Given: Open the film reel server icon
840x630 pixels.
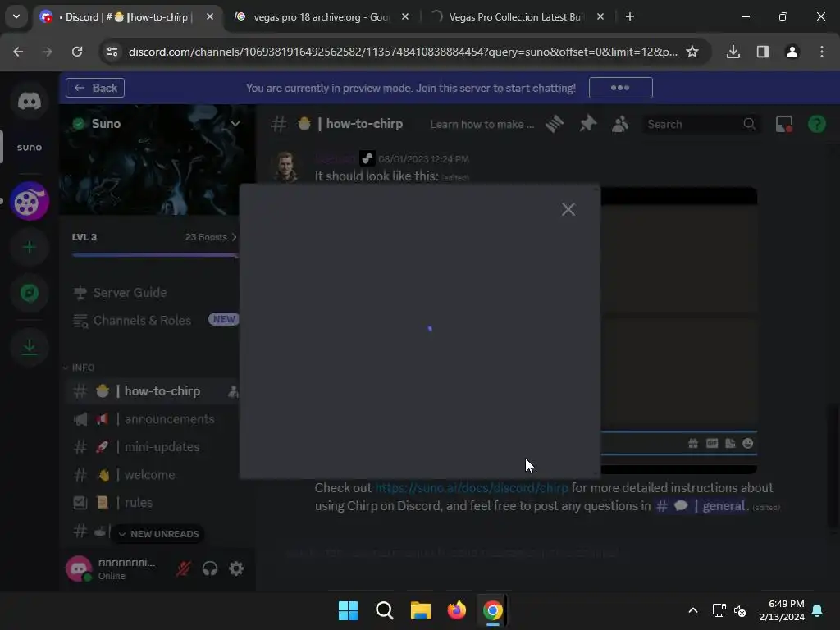Looking at the screenshot, I should tap(30, 202).
